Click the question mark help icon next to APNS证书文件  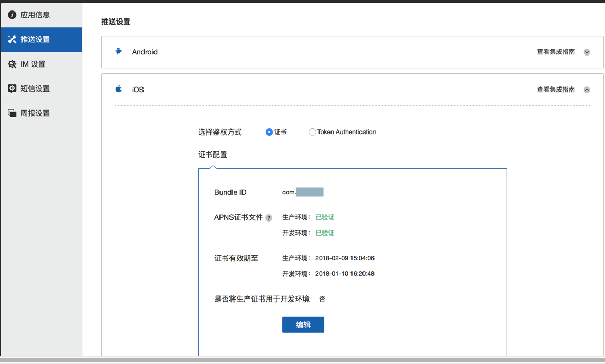(269, 218)
